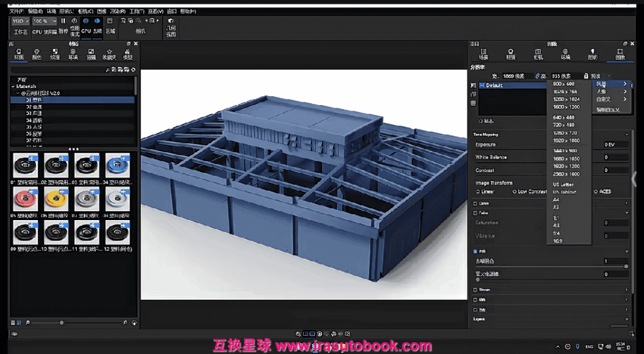Open library Backplates (背景) tab
Screen dimensions: 644x354
(91, 54)
